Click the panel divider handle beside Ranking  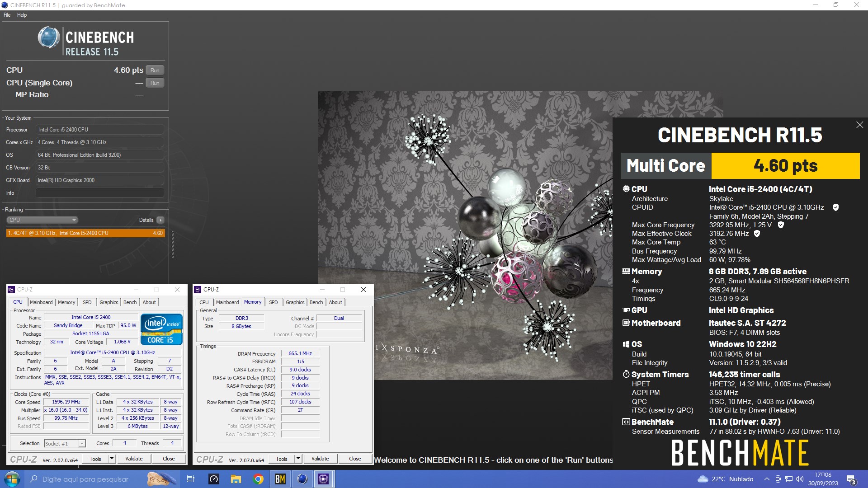(x=173, y=244)
